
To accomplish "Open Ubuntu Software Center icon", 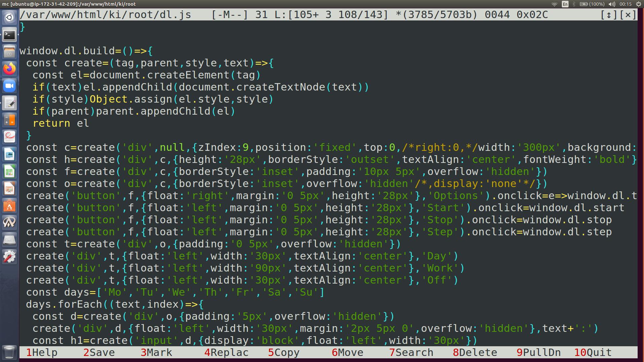I will tap(9, 206).
